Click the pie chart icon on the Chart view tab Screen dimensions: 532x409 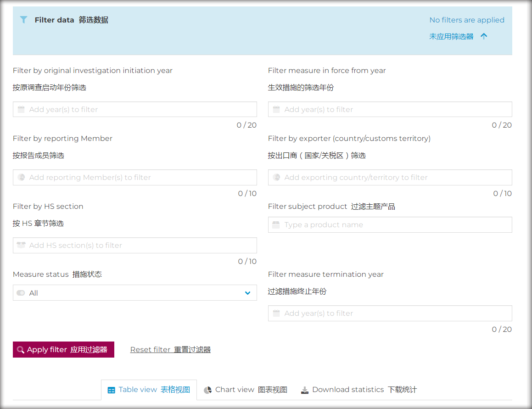pyautogui.click(x=207, y=390)
